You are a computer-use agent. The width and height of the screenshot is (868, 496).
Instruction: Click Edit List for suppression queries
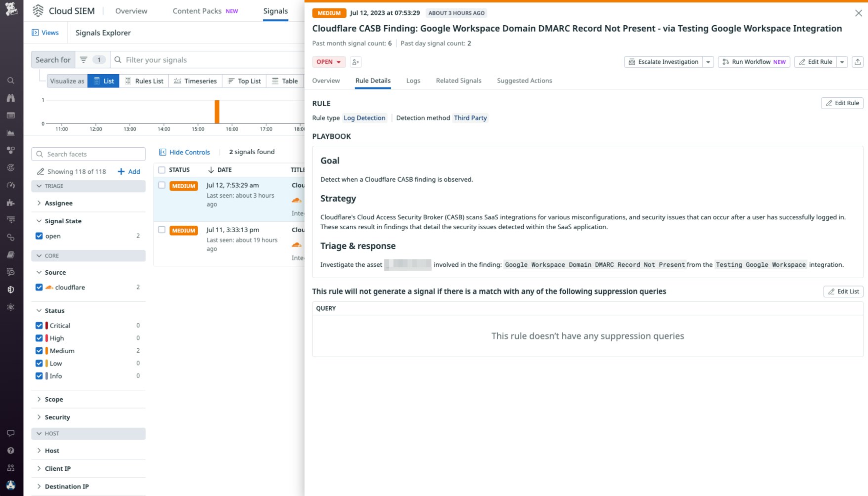[x=843, y=291]
